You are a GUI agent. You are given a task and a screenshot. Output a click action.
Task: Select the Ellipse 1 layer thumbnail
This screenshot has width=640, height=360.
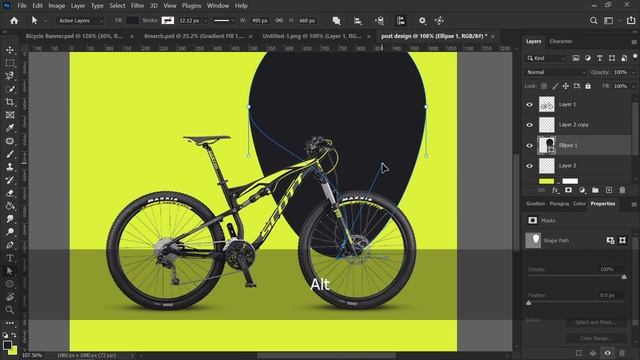547,145
